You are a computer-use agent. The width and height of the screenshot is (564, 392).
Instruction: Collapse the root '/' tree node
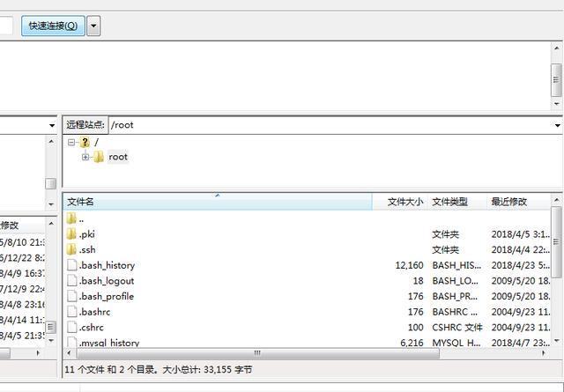click(71, 143)
